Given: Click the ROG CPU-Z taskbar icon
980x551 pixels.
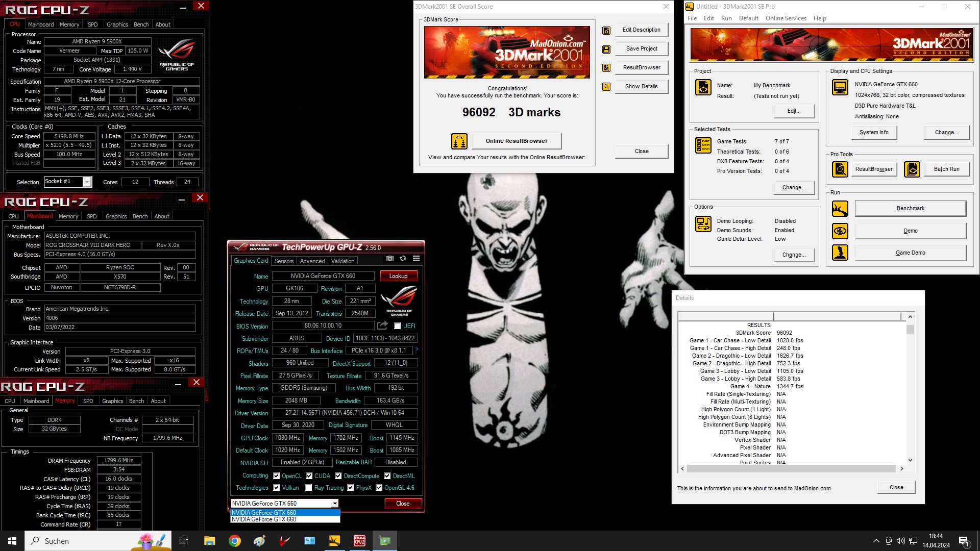Looking at the screenshot, I should pos(360,541).
